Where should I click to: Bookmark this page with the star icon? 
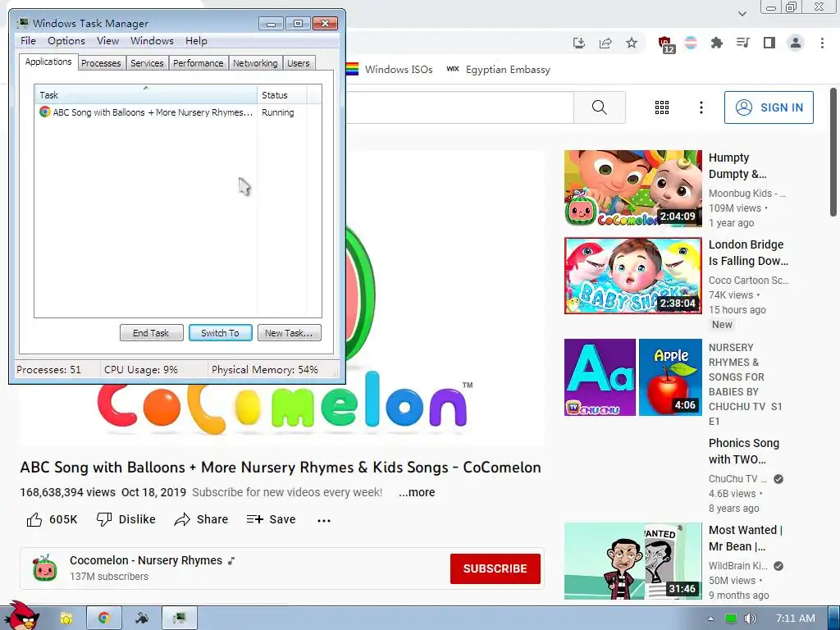[632, 43]
